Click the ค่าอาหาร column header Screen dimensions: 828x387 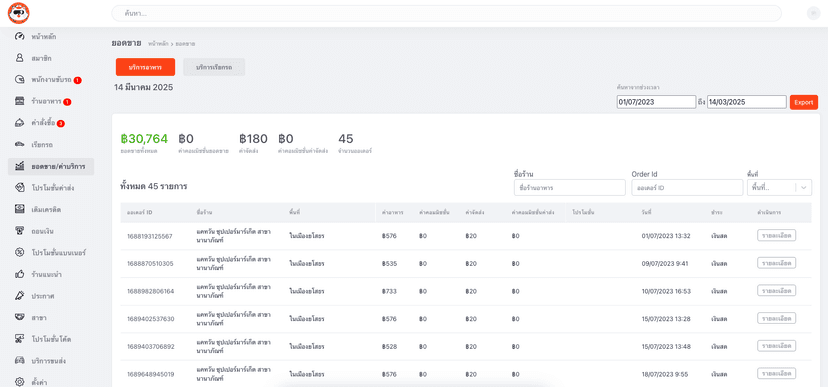392,212
